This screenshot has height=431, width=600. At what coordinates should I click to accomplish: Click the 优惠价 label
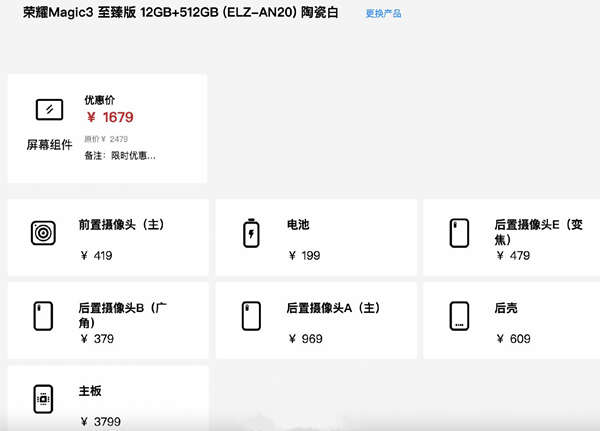(99, 100)
